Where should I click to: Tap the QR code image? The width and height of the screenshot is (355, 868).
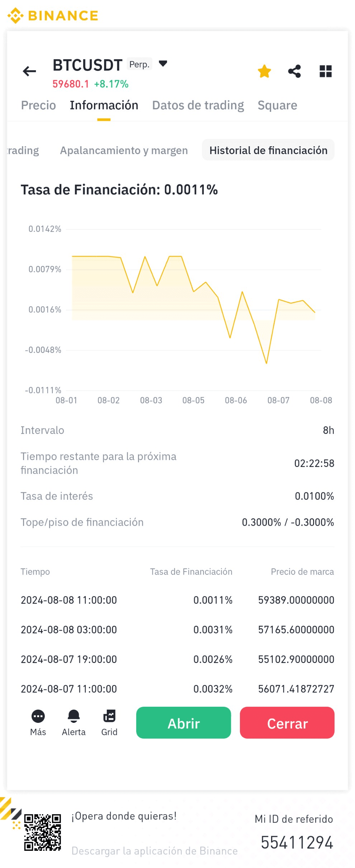pos(42,832)
